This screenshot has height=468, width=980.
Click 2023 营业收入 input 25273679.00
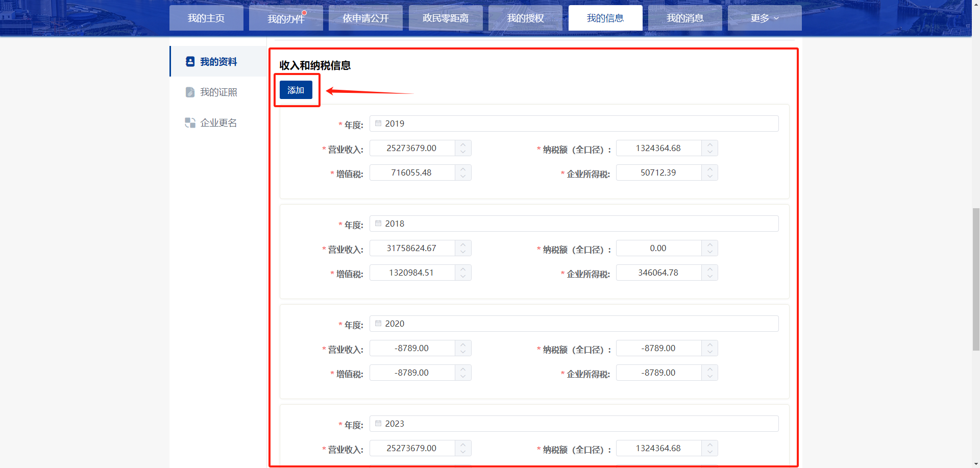click(x=412, y=448)
